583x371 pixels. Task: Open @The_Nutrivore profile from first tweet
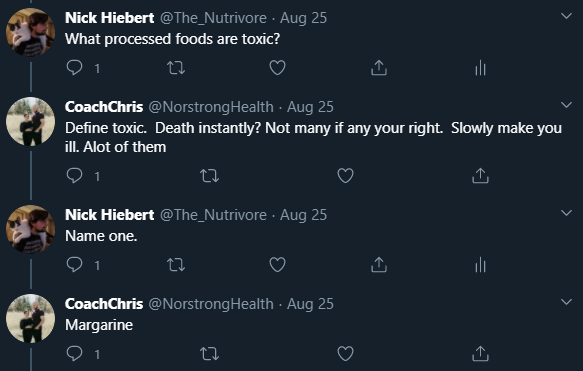tap(213, 18)
